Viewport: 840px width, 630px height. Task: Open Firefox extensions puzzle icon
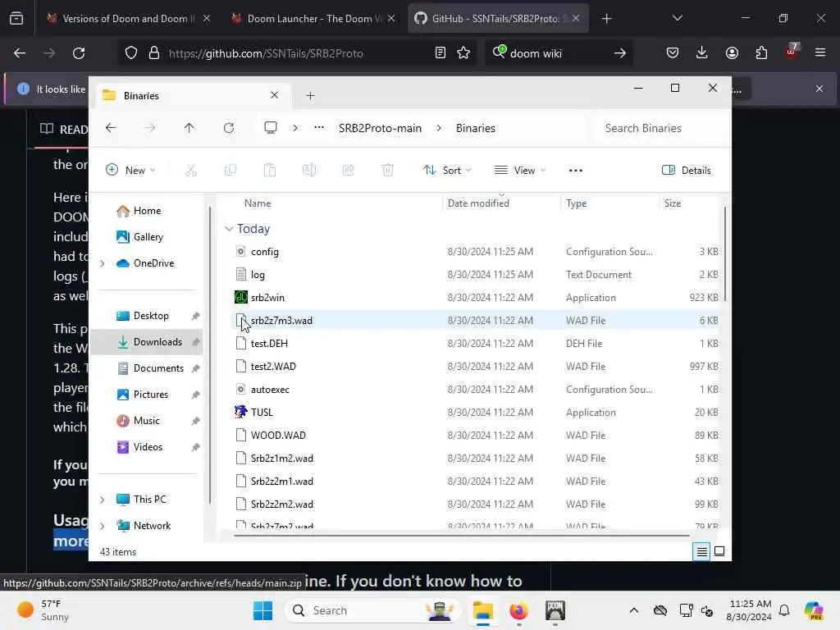click(761, 53)
